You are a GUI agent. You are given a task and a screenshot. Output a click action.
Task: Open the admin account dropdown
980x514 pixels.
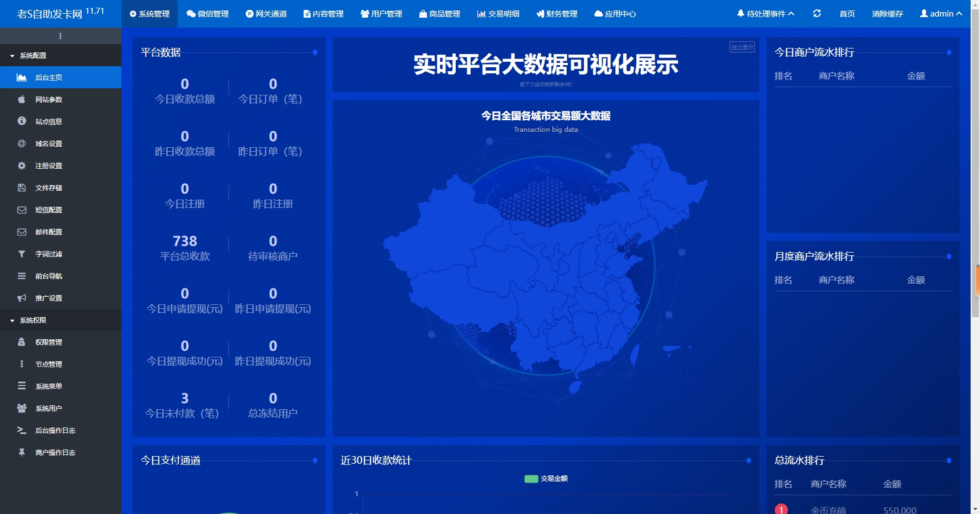point(941,14)
